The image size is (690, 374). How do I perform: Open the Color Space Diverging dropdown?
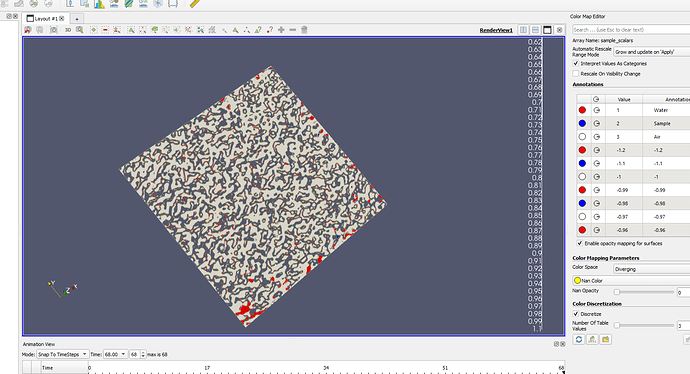tap(651, 269)
